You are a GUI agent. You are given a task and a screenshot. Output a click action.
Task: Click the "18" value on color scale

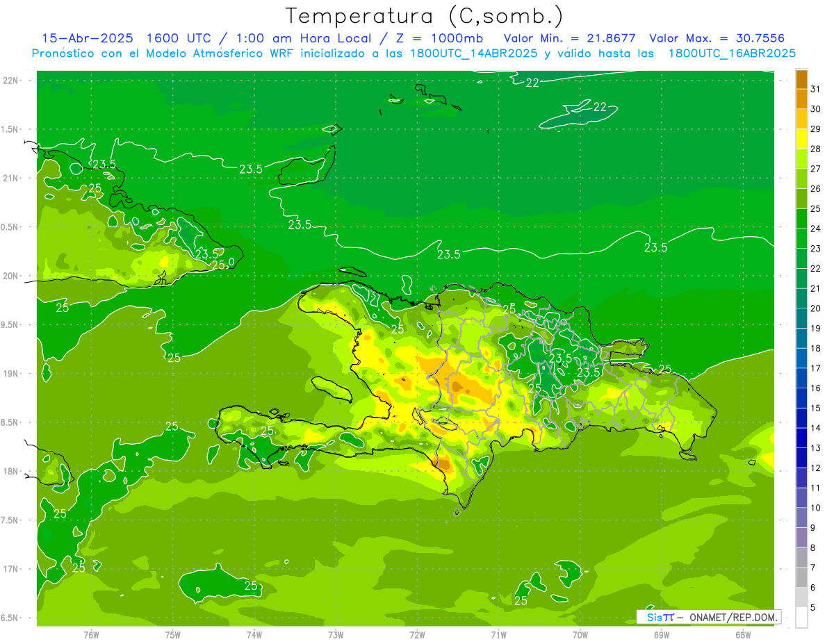tap(816, 348)
